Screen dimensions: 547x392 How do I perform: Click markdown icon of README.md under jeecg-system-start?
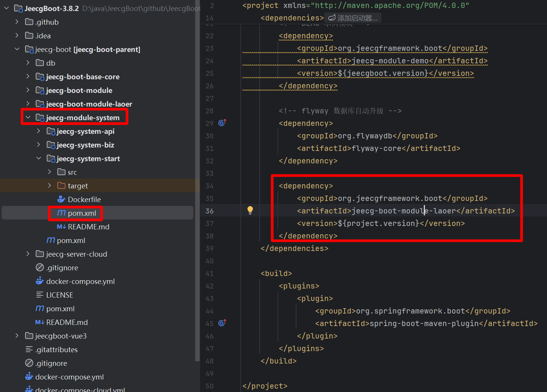point(61,227)
